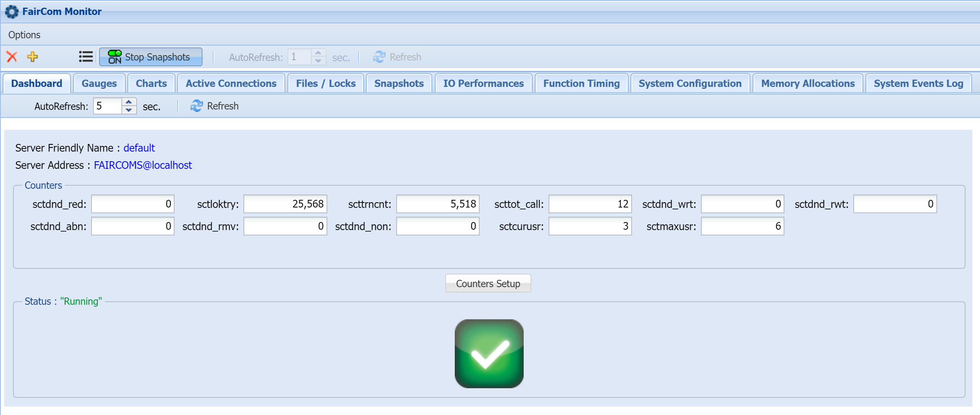Image resolution: width=980 pixels, height=415 pixels.
Task: Decrease toolbar AutoRefresh value with down arrow
Action: point(318,61)
